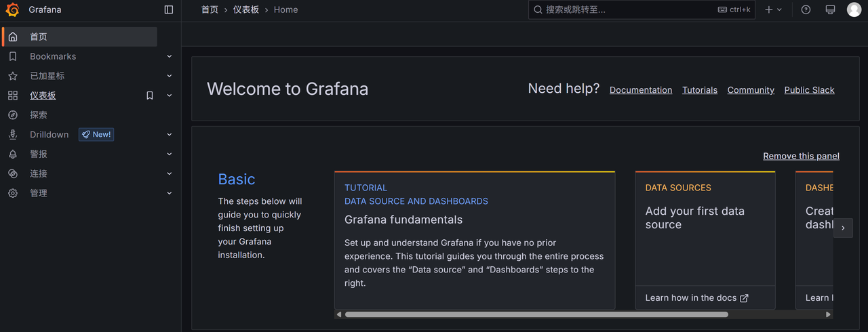This screenshot has height=332, width=868.
Task: Click the dashboards grid icon beside 仪表板
Action: (x=13, y=96)
